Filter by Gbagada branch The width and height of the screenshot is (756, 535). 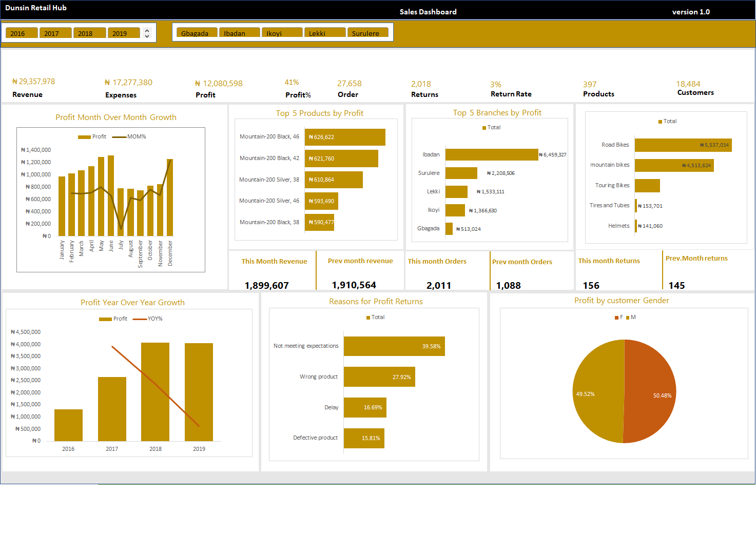click(x=197, y=33)
